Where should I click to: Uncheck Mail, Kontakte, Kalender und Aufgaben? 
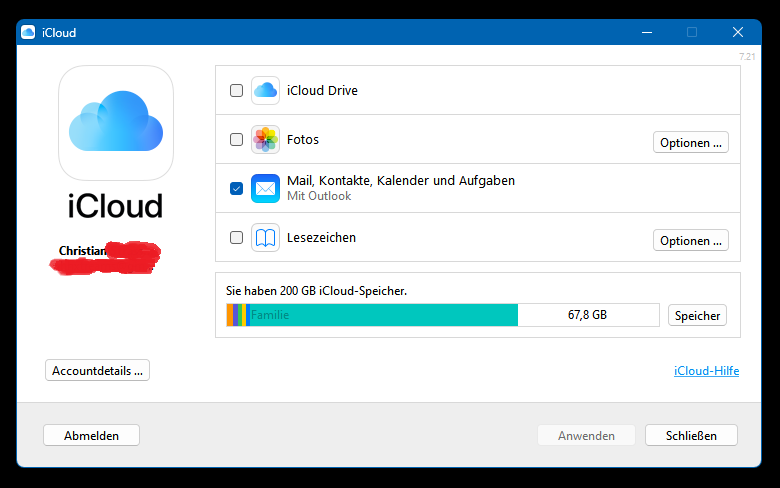[x=236, y=189]
